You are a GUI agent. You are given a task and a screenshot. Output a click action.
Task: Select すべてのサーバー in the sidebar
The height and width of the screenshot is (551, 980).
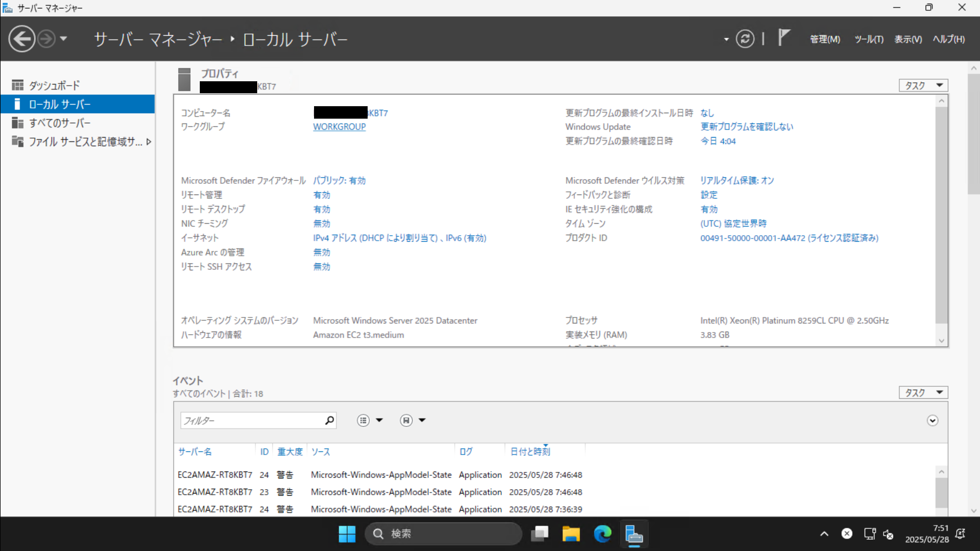click(x=77, y=123)
